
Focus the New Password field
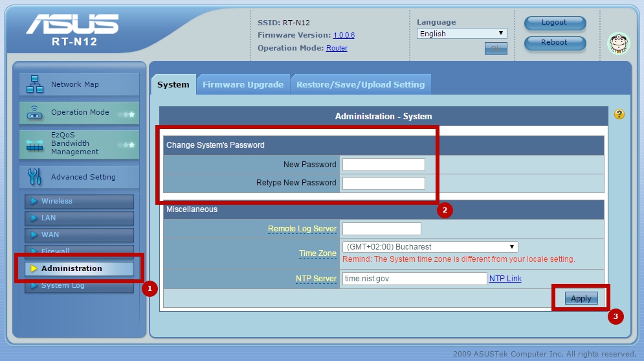point(384,165)
